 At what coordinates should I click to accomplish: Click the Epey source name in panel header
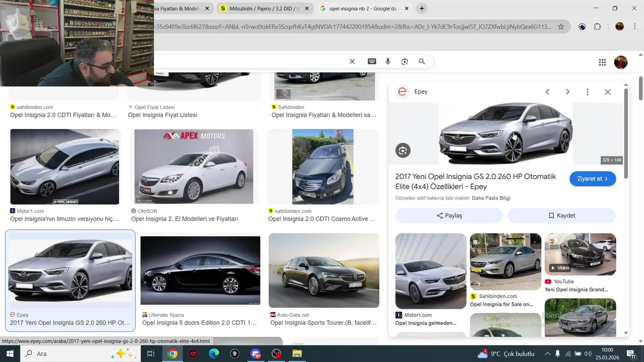click(421, 92)
